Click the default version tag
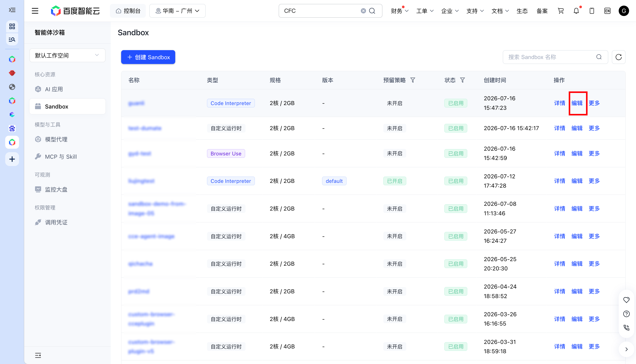 [x=334, y=181]
